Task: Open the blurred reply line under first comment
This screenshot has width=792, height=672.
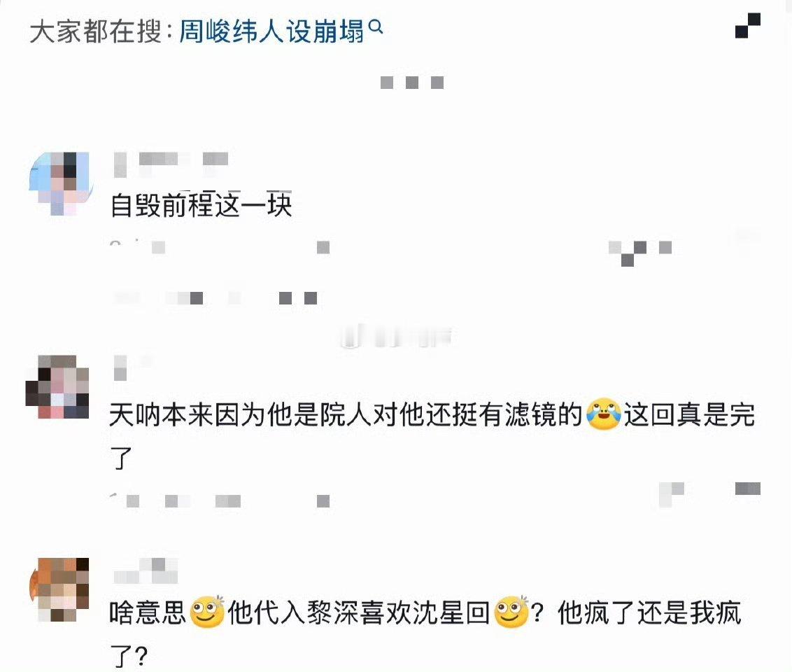Action: tap(216, 297)
